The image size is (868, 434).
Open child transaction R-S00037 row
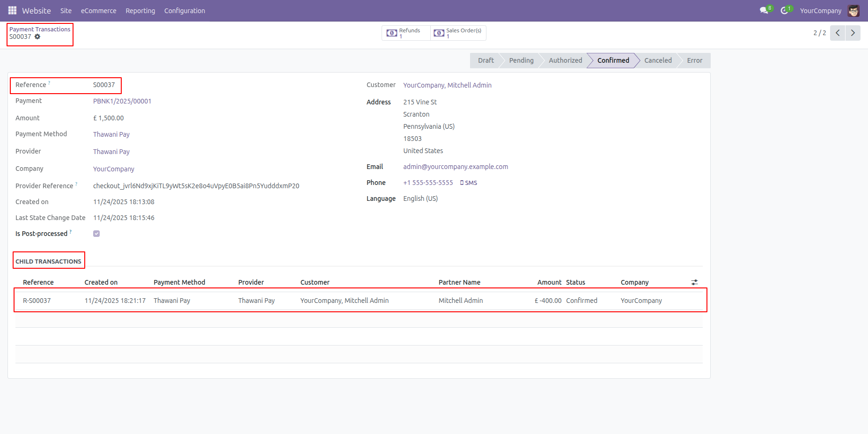pos(37,301)
